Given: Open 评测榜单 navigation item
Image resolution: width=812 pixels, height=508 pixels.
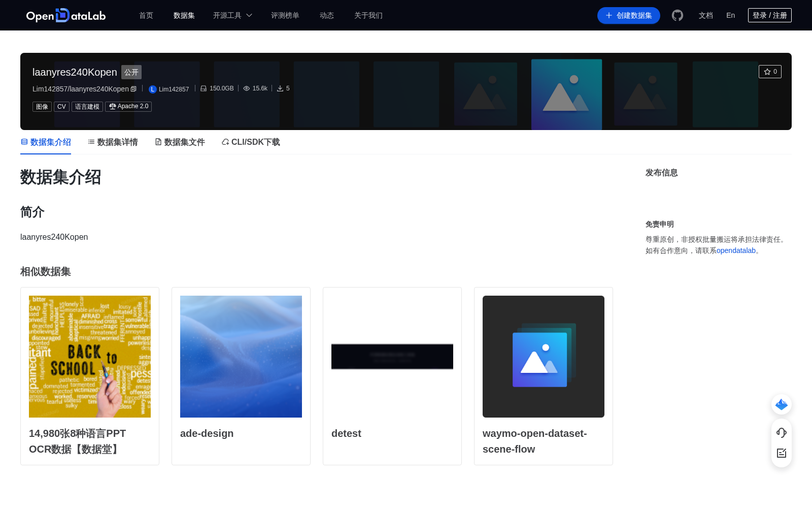Looking at the screenshot, I should 285,15.
